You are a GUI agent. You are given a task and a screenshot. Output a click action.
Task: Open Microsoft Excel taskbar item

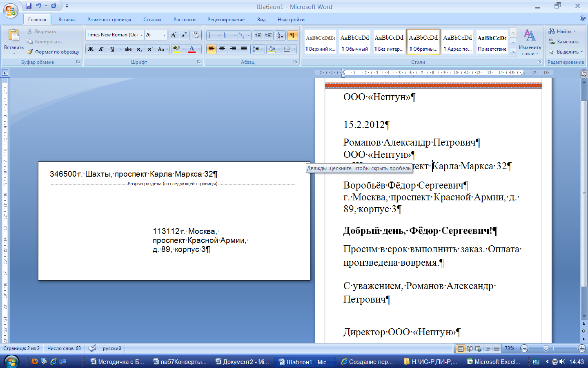494,361
